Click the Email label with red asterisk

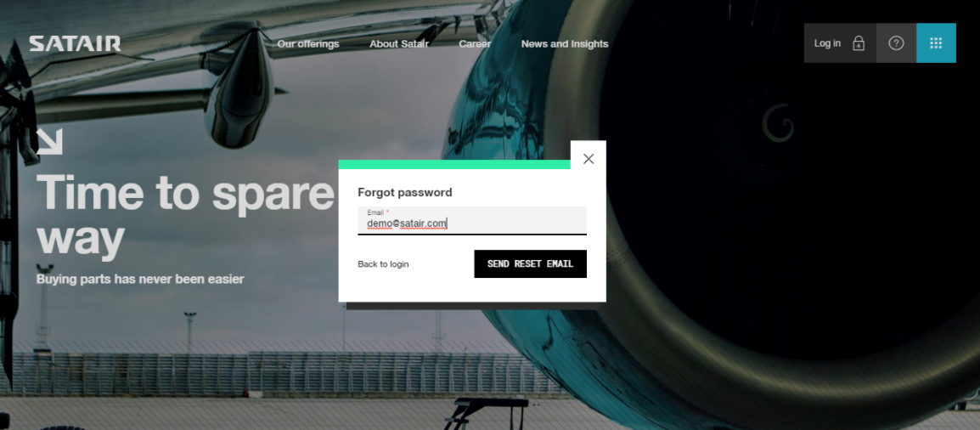(378, 212)
